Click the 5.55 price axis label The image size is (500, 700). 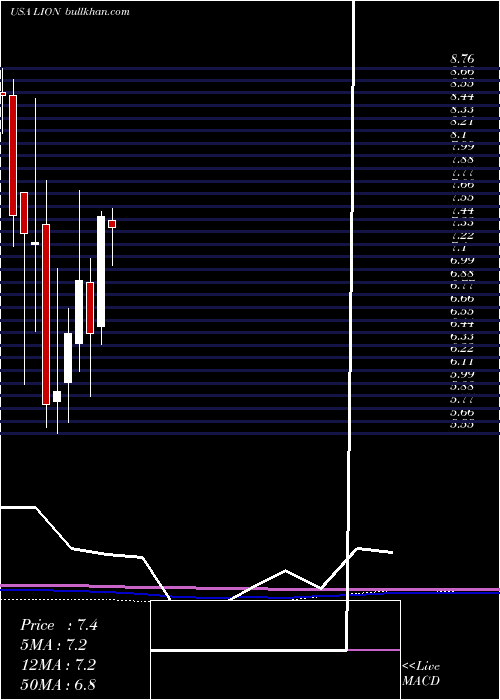point(462,424)
